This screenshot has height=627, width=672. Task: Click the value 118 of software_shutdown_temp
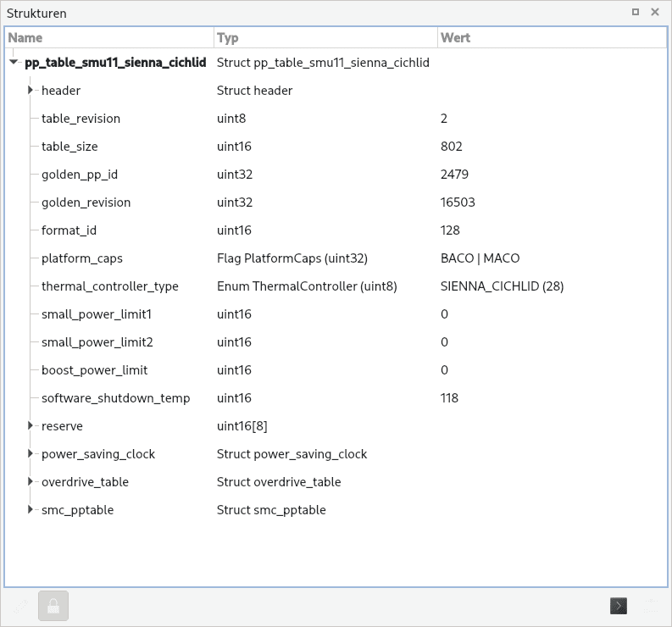click(449, 397)
